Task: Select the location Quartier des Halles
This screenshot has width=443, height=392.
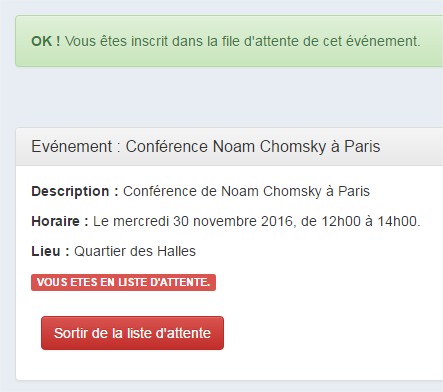Action: (x=135, y=251)
